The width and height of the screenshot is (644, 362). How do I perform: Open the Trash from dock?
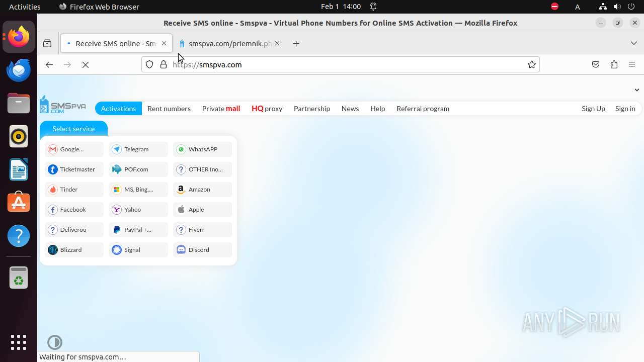(x=19, y=278)
